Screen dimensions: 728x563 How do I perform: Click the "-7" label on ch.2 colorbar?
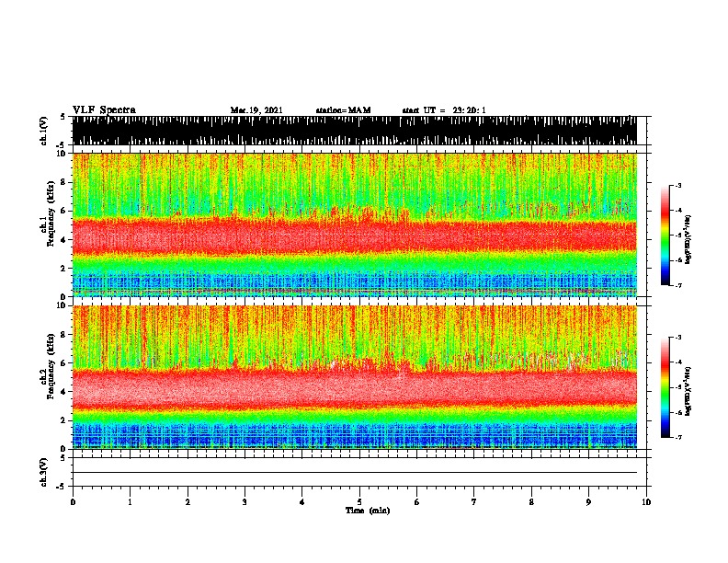677,437
